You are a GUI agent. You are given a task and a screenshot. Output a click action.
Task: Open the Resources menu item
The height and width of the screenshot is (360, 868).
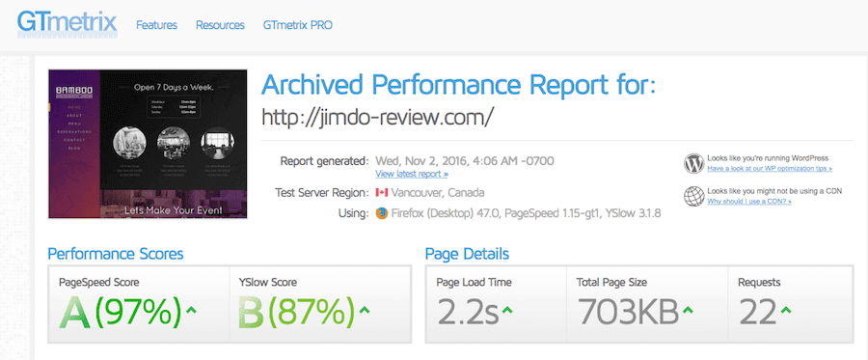(x=220, y=25)
